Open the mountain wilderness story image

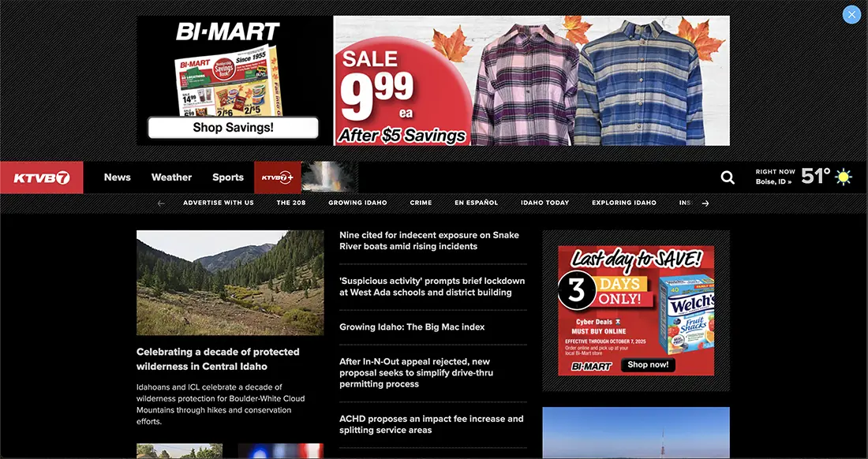pyautogui.click(x=230, y=282)
